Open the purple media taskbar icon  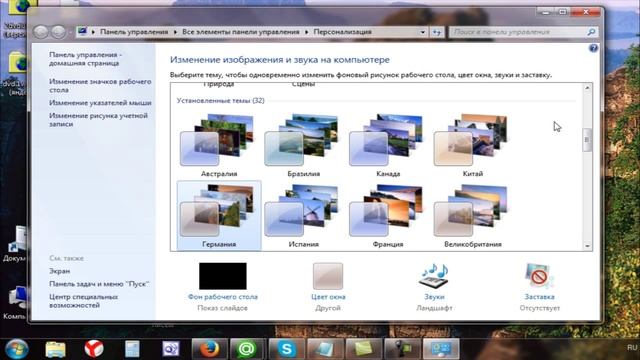[171, 349]
